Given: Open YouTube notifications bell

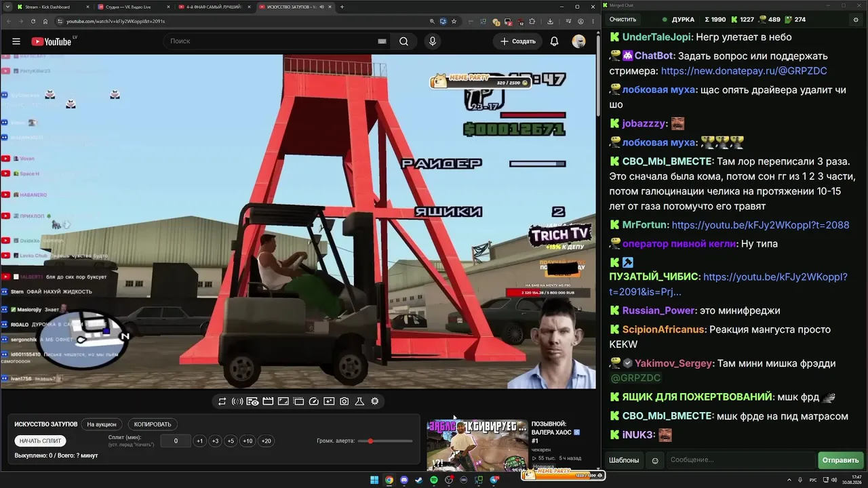Looking at the screenshot, I should [x=554, y=41].
